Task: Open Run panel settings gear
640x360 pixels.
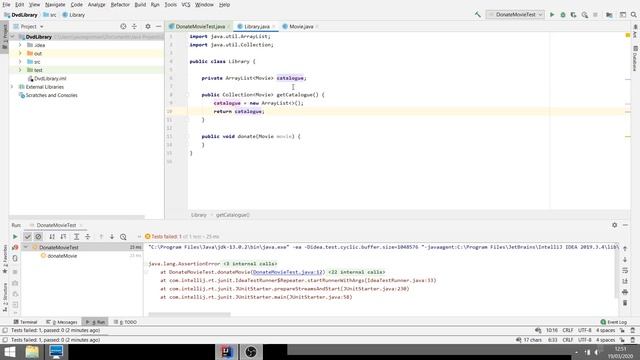Action: (x=614, y=225)
